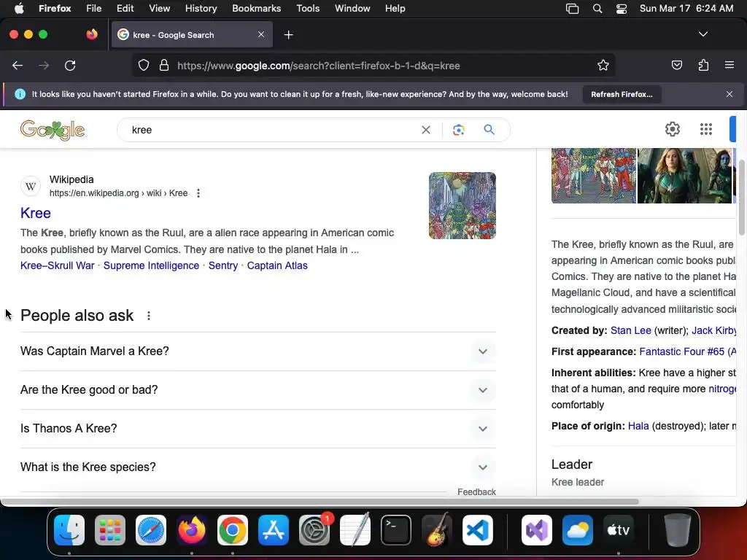Open GarageBand from the Dock
This screenshot has height=560, width=747.
point(437,530)
